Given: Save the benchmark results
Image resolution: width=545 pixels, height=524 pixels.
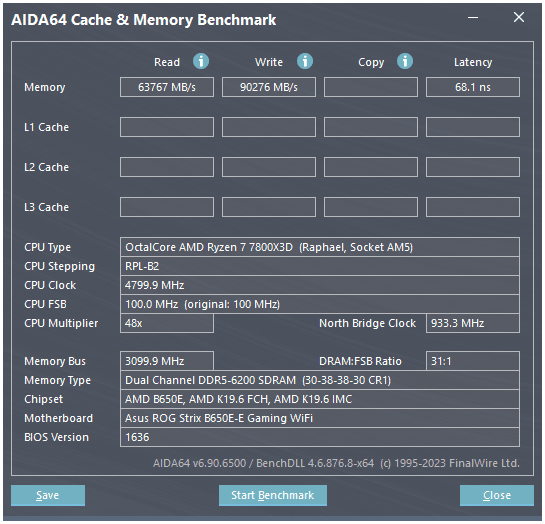Looking at the screenshot, I should [48, 495].
